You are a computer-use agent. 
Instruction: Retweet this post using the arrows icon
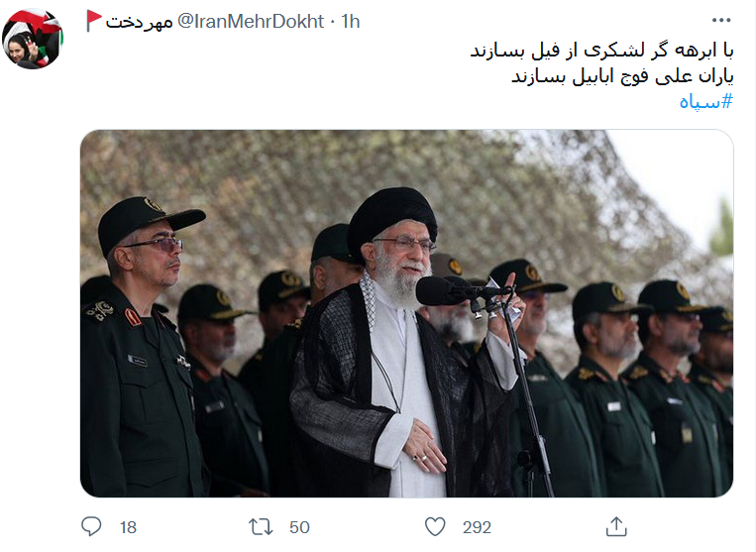click(261, 527)
